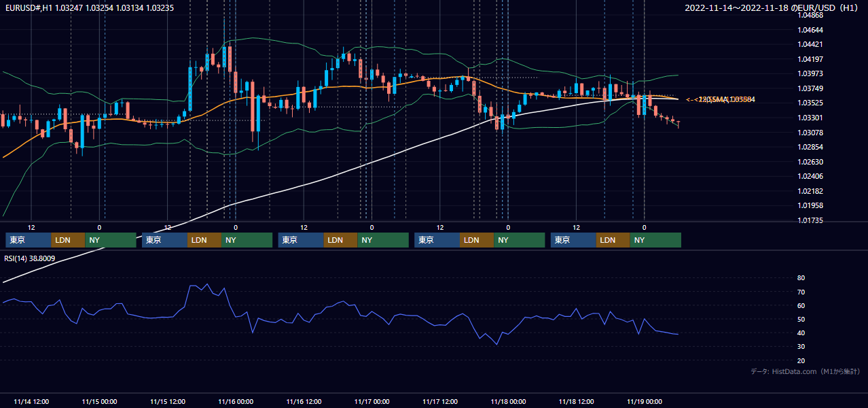Screen dimensions: 868x408
Task: Select the RSI scale value 20
Action: 801,361
